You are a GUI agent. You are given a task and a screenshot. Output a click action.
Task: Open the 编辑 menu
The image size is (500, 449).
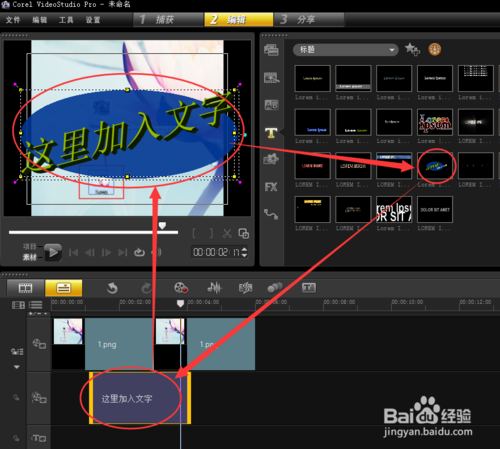pos(40,20)
